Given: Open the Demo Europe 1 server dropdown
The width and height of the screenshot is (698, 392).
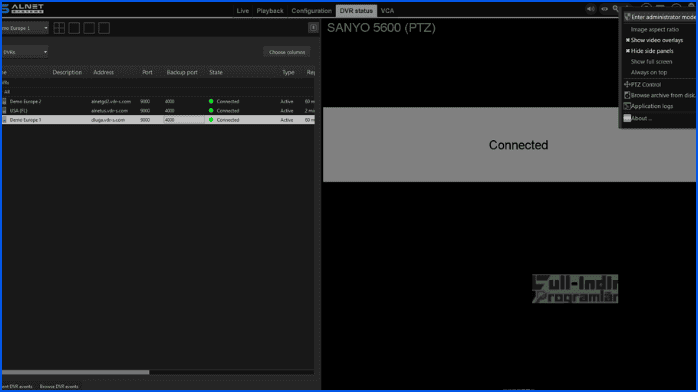Looking at the screenshot, I should coord(25,28).
